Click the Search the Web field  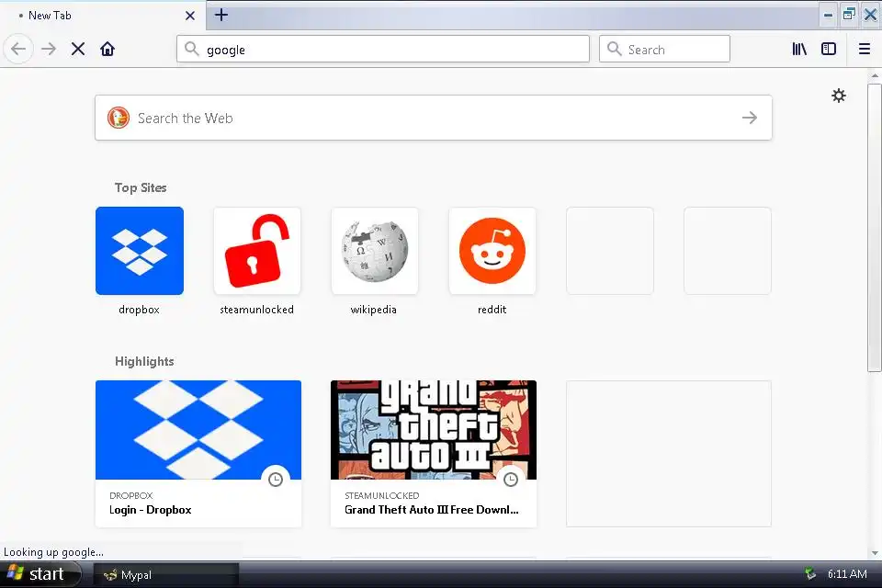coord(433,118)
